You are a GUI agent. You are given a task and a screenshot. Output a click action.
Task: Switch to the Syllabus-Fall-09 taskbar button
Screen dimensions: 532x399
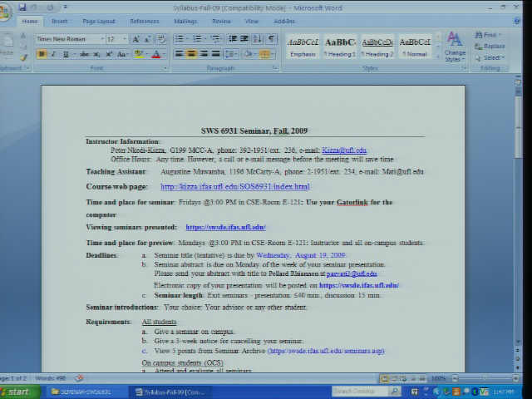tap(170, 392)
